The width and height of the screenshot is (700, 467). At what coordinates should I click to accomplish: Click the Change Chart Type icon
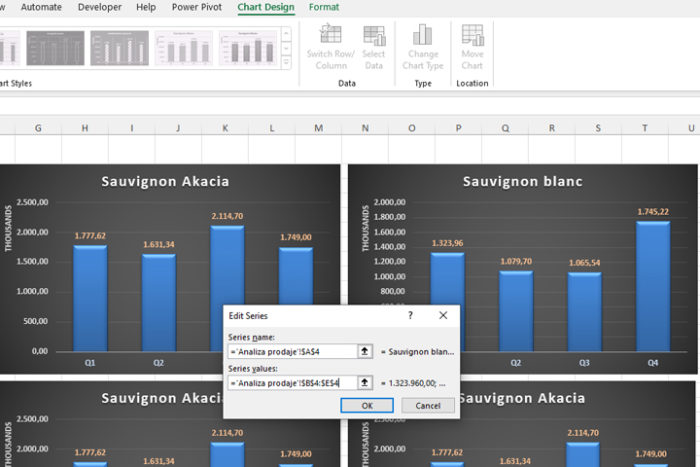422,35
